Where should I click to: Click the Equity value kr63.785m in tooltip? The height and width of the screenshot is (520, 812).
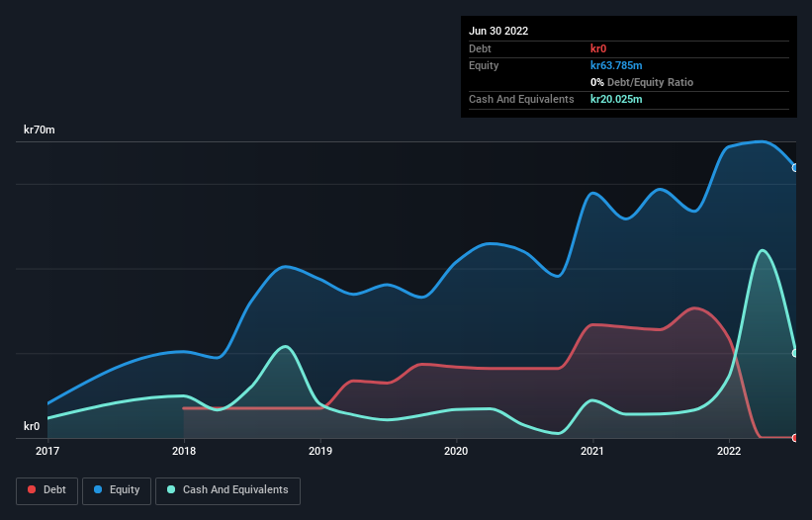click(616, 65)
